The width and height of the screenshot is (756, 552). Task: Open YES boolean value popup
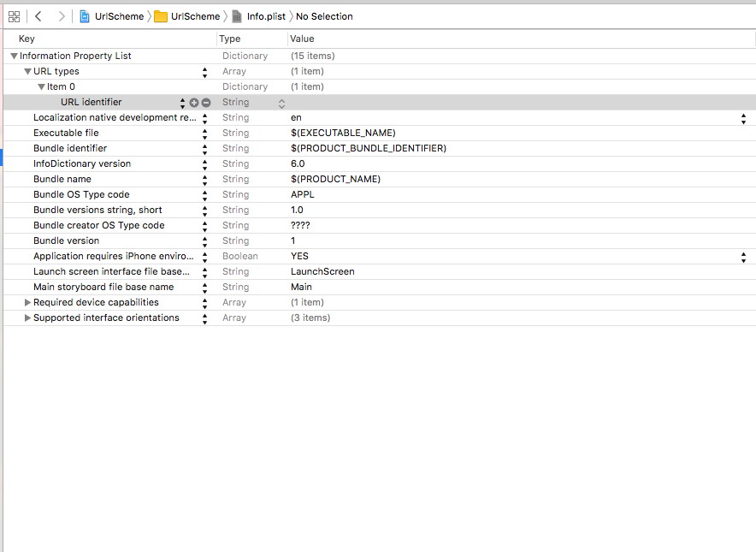(743, 258)
